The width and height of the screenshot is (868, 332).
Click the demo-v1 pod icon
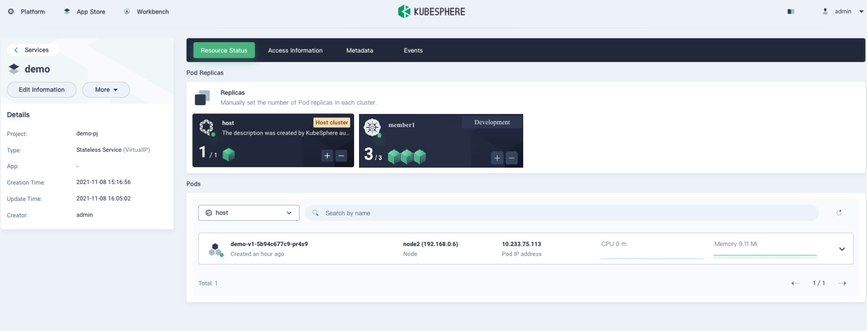[x=216, y=249]
